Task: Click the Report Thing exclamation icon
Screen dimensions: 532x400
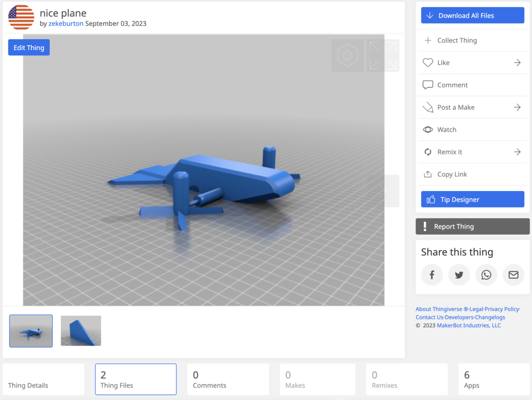Action: (425, 226)
